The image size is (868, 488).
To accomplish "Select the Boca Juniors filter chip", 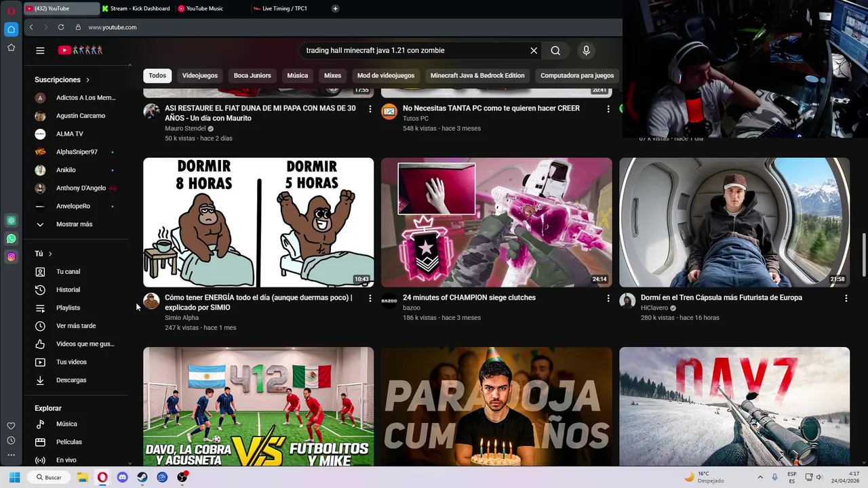I will click(x=252, y=76).
